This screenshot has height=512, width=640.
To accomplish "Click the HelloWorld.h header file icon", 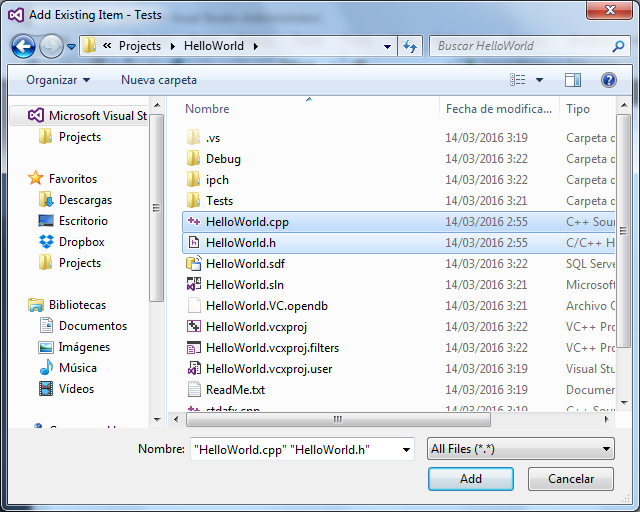I will (x=193, y=243).
